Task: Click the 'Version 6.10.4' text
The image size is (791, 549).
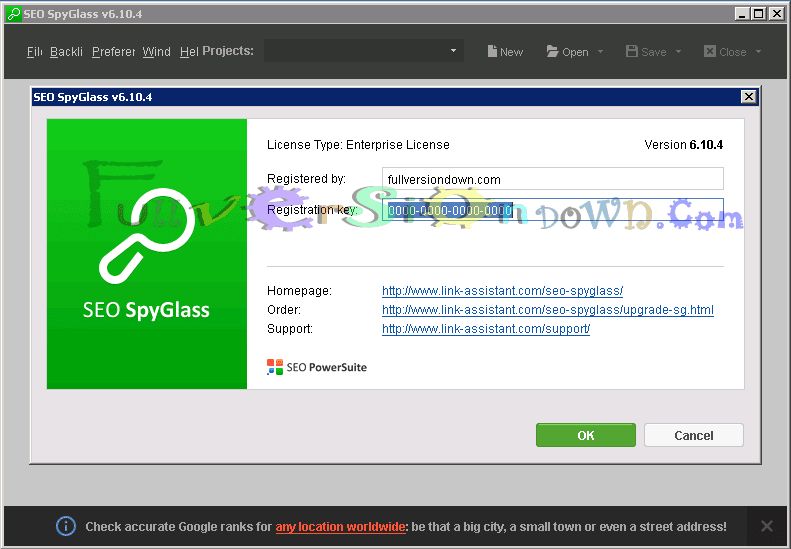Action: point(684,145)
